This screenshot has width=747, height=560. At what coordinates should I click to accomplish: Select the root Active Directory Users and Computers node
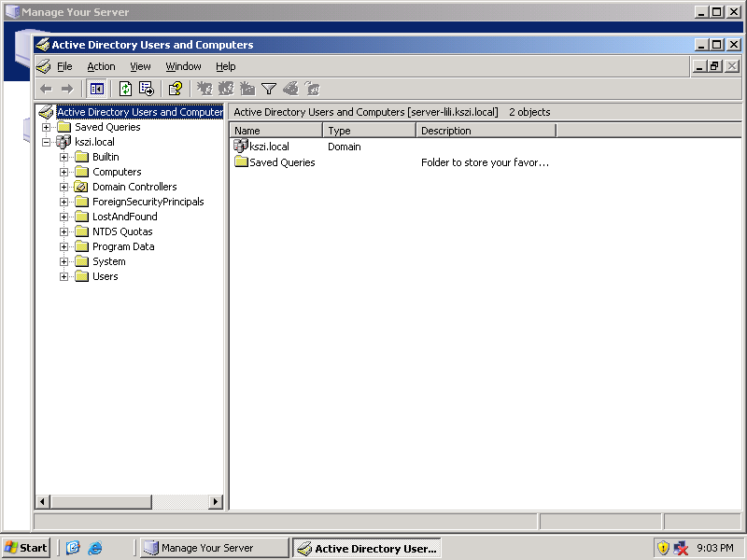coord(139,112)
